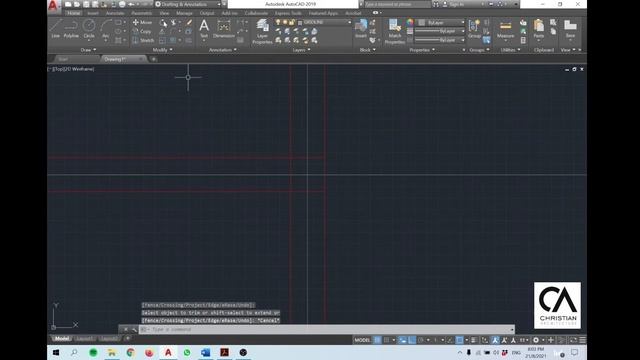This screenshot has height=360, width=640.
Task: Toggle grid display in status bar
Action: coord(378,340)
